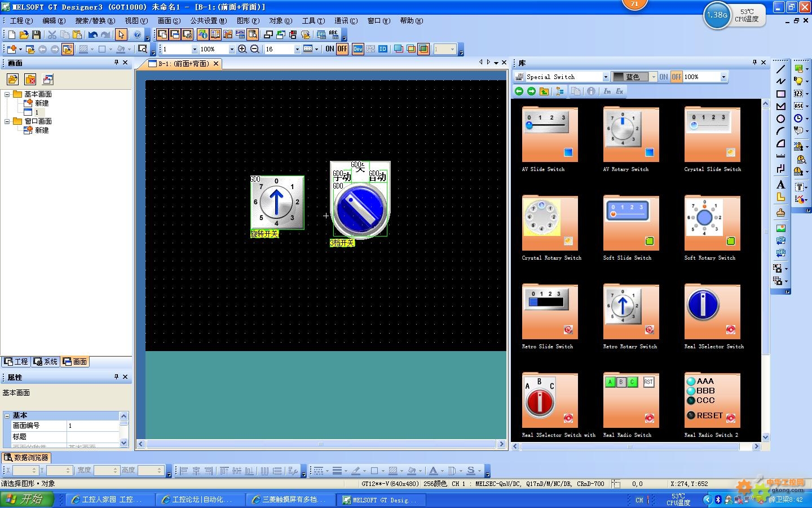
Task: Switch to 三菱触摸屏 taskbar window
Action: (x=290, y=500)
